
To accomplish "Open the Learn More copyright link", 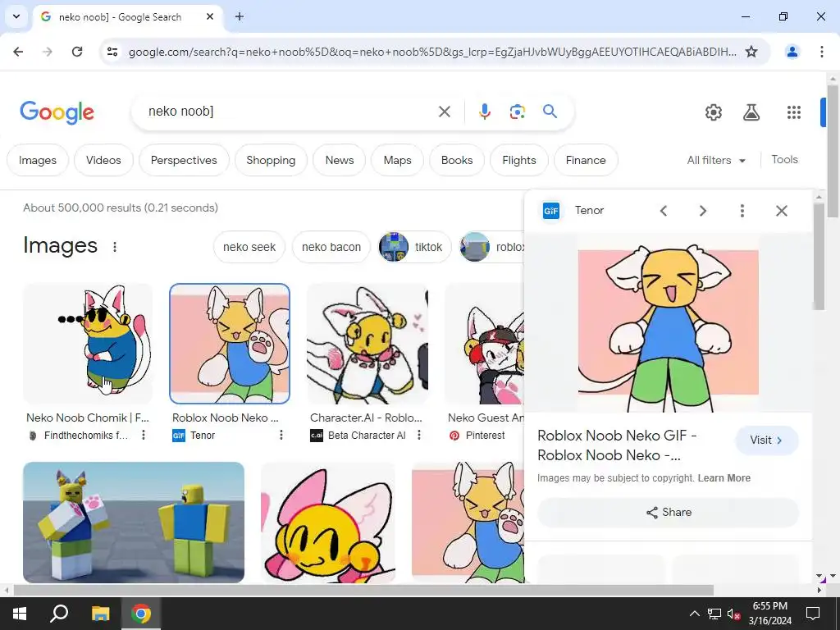I will click(724, 478).
